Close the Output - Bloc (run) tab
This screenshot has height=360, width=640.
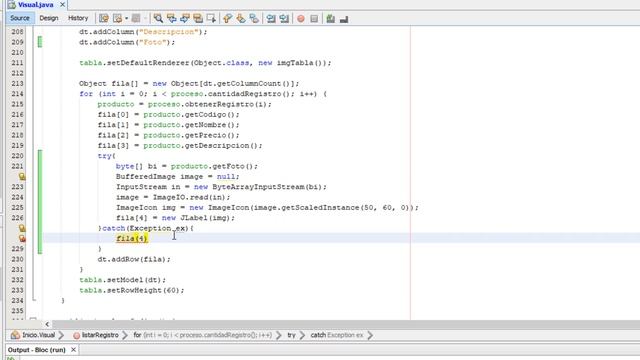pos(73,350)
